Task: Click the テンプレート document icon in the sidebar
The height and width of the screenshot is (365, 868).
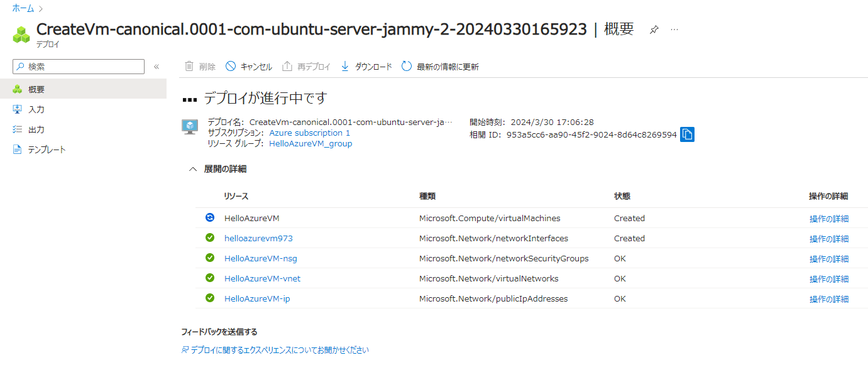Action: coord(17,150)
